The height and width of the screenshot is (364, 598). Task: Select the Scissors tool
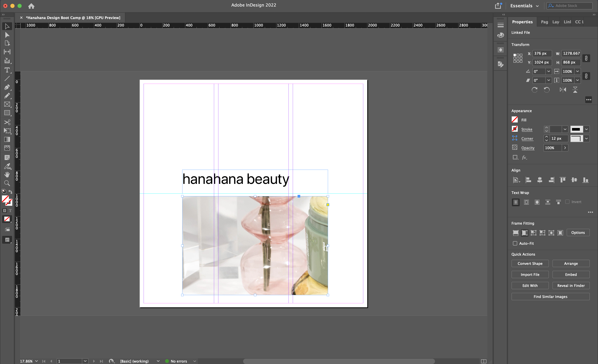point(7,122)
